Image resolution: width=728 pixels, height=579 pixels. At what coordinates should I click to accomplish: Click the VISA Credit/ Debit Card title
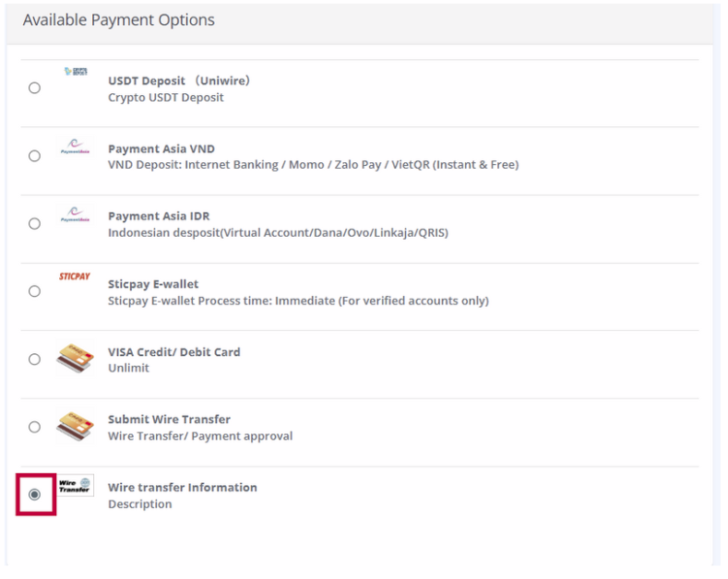(174, 352)
